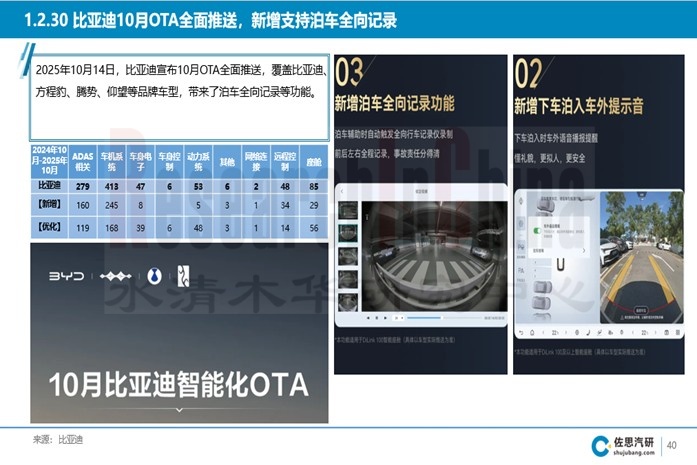Click the rear camera parking view
The image size is (697, 465).
click(x=641, y=258)
